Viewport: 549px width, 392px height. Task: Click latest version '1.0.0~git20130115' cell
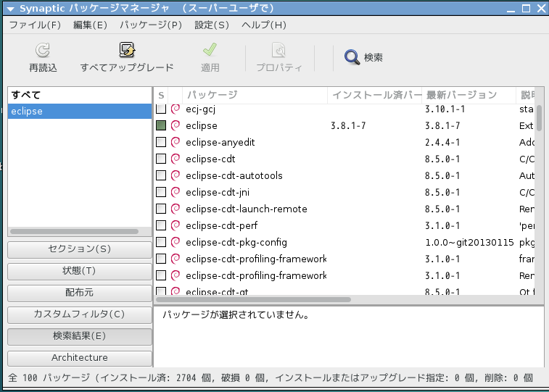tap(469, 242)
